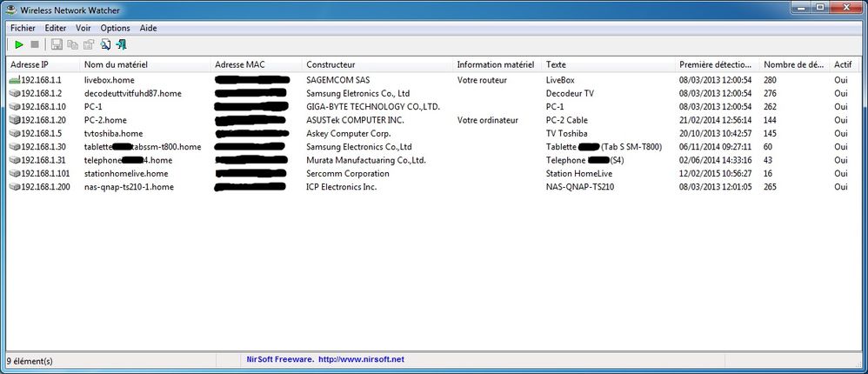868x374 pixels.
Task: Click the device icon beside 192.168.1.2
Action: (x=15, y=94)
